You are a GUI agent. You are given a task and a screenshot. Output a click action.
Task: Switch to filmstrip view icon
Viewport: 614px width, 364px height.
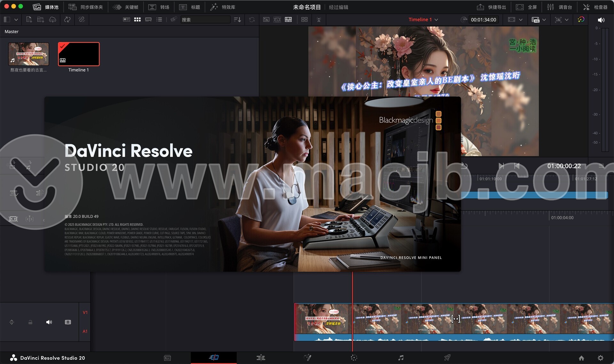(x=148, y=20)
